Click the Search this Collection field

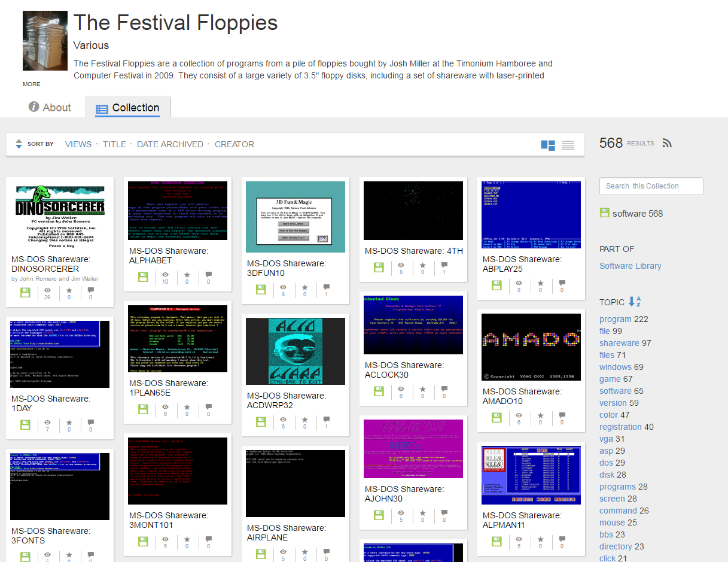tap(651, 186)
